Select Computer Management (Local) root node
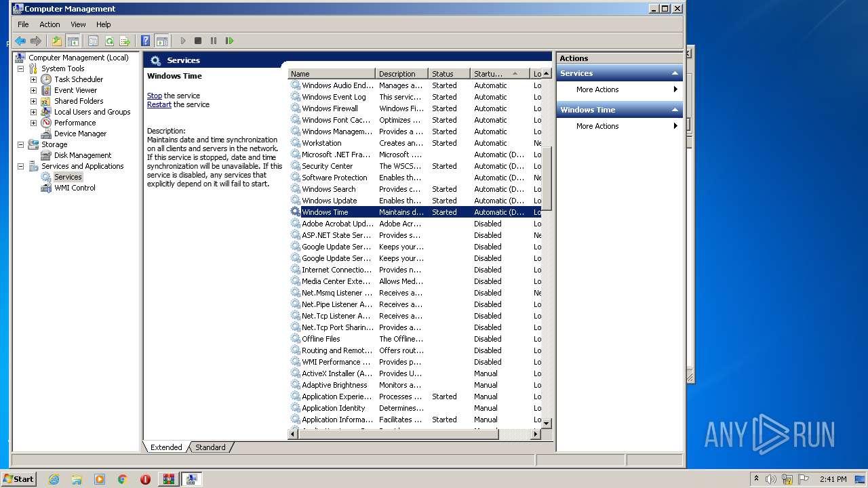 tap(79, 58)
